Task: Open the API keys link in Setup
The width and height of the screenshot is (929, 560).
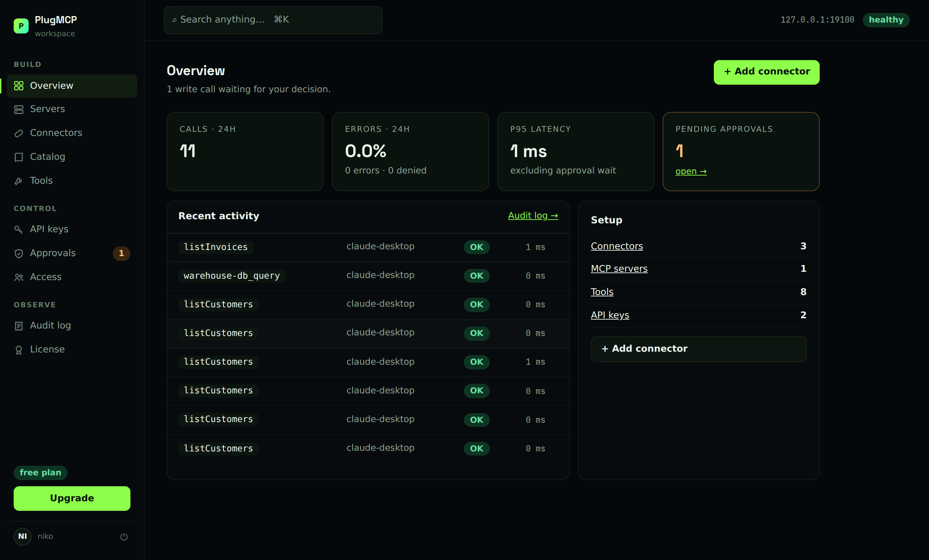Action: pos(610,316)
